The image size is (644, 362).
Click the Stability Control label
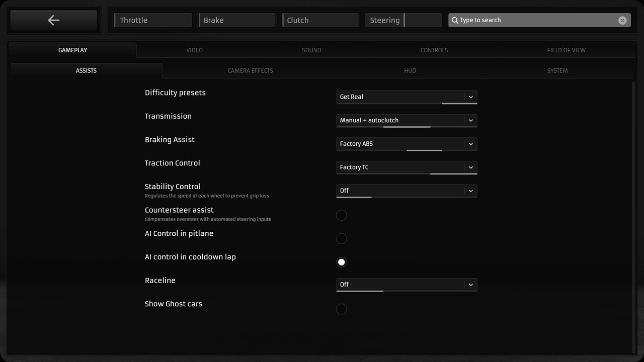(x=173, y=187)
